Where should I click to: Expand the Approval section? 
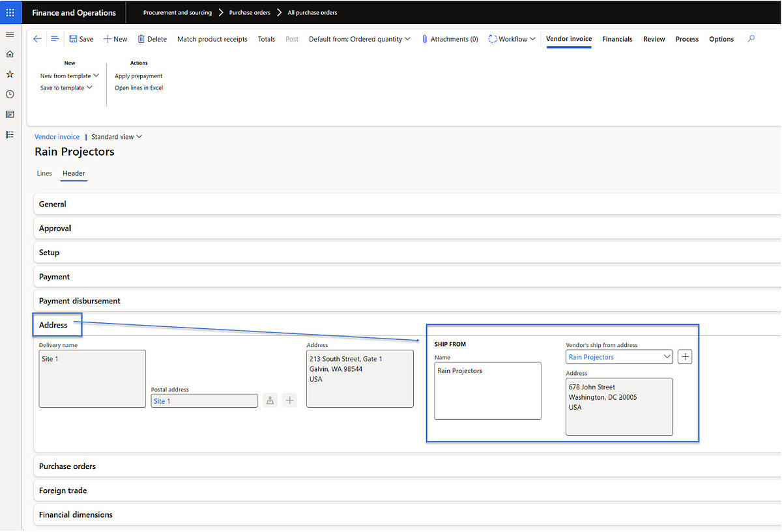[407, 229]
